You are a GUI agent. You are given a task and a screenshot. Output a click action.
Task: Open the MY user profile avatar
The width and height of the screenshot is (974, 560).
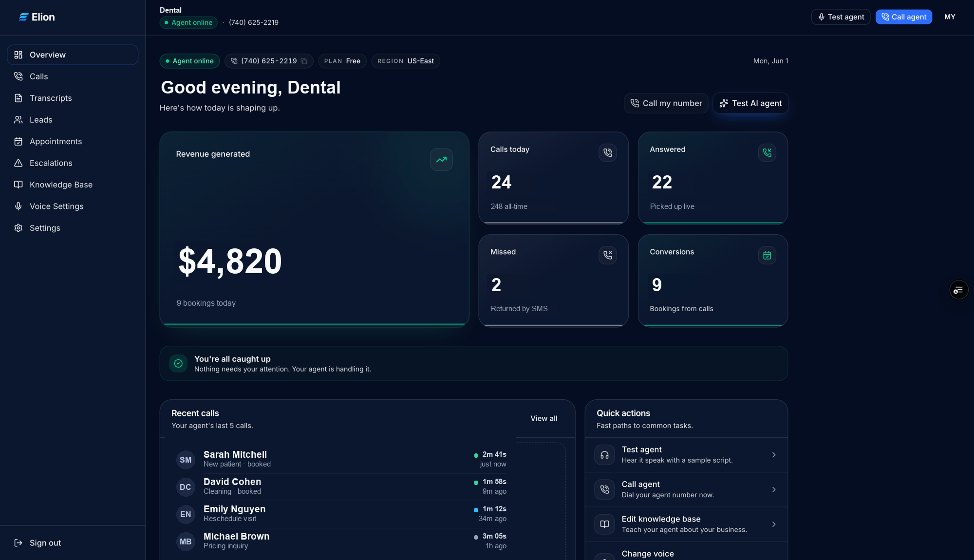click(950, 17)
